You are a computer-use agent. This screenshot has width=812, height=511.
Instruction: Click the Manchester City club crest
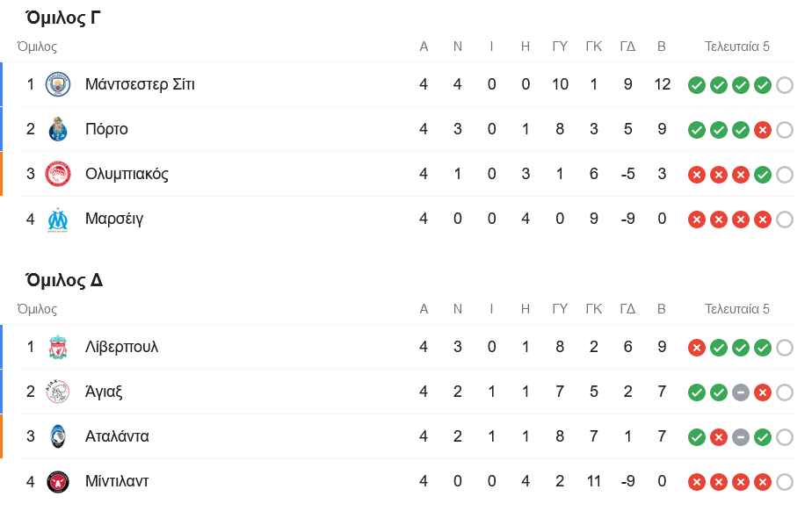(58, 84)
